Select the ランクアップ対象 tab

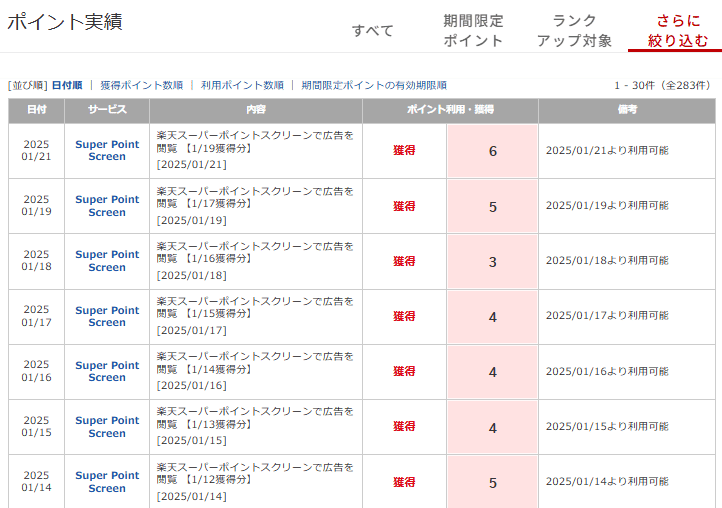574,30
